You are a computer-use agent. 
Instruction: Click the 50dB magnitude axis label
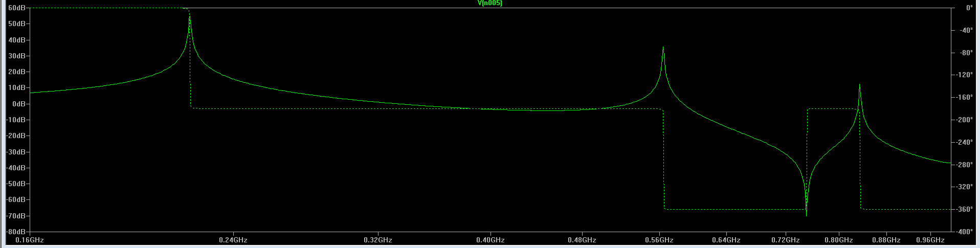[16, 24]
